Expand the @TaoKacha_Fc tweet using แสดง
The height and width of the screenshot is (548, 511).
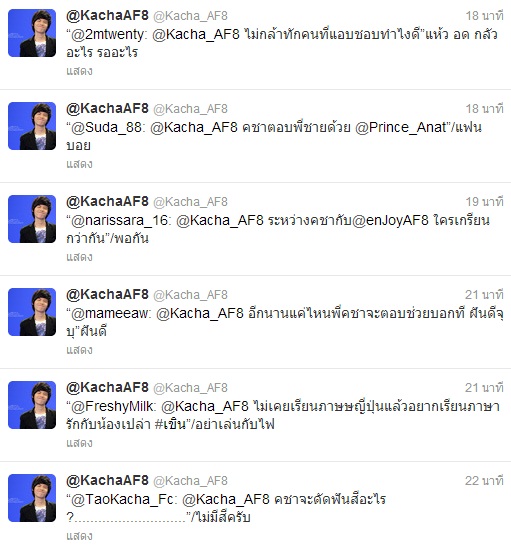[x=79, y=536]
